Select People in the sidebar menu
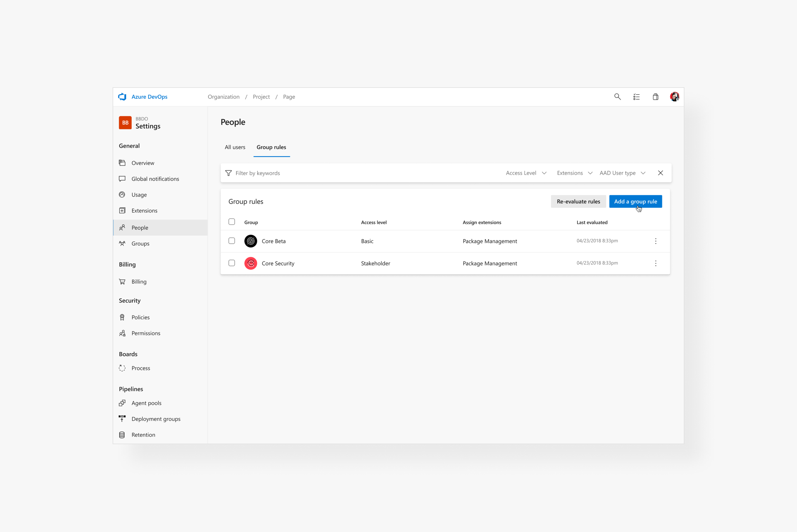 tap(160, 228)
